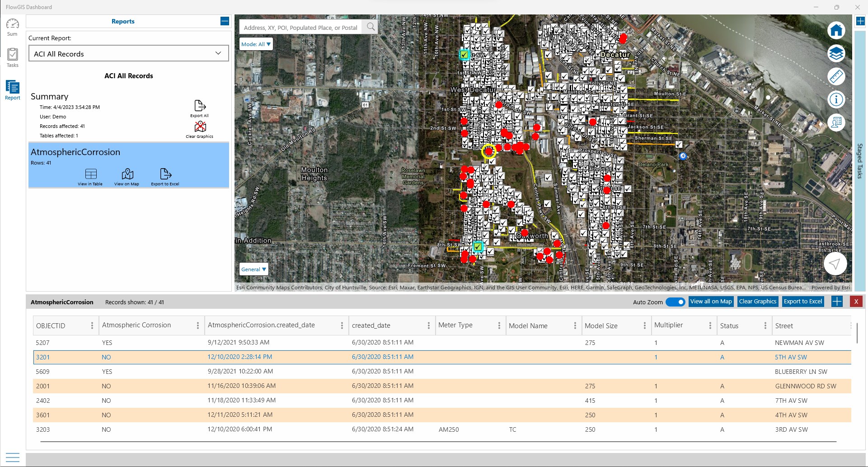Click View in Table for AtmosphericCorrosion
This screenshot has width=868, height=467.
coord(90,177)
